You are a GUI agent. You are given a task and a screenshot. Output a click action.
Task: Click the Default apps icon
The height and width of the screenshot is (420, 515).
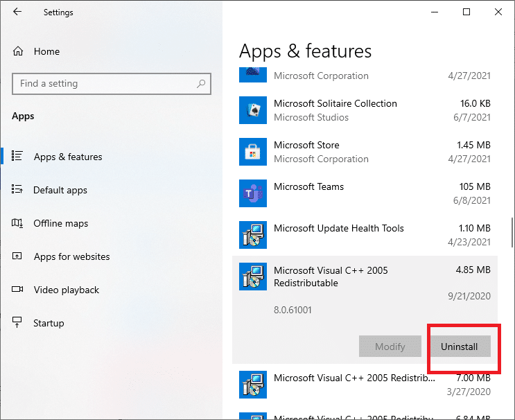pos(17,189)
